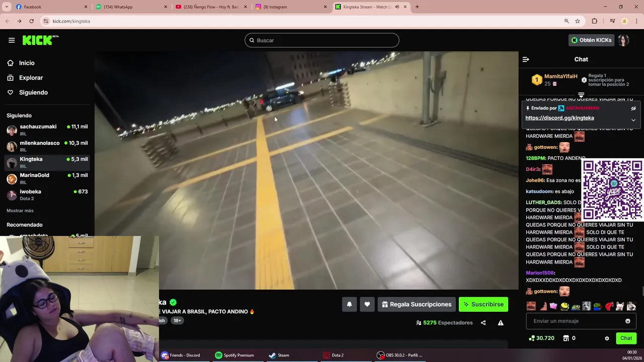Screen dimensions: 644x362
Task: Open chat settings gear
Action: [607, 338]
